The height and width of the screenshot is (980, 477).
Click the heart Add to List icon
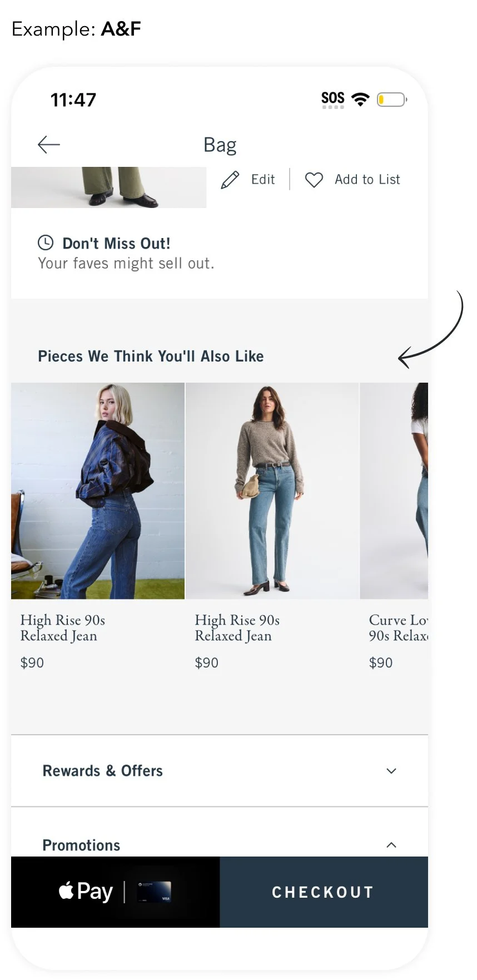point(314,180)
